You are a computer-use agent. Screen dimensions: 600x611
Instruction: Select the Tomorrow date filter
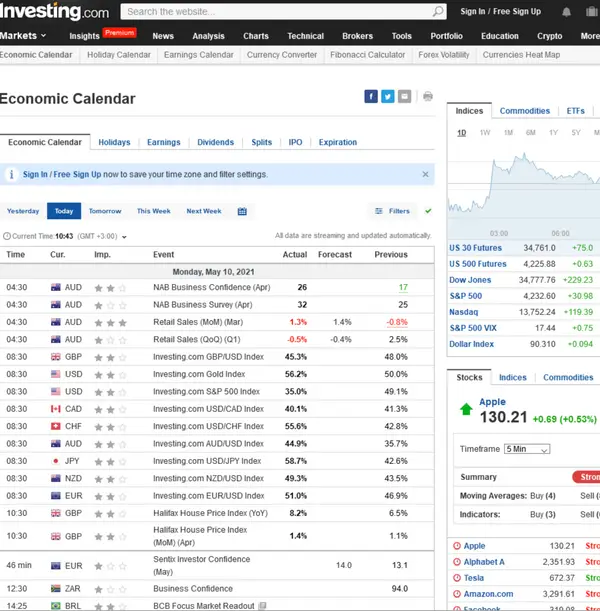(x=105, y=211)
